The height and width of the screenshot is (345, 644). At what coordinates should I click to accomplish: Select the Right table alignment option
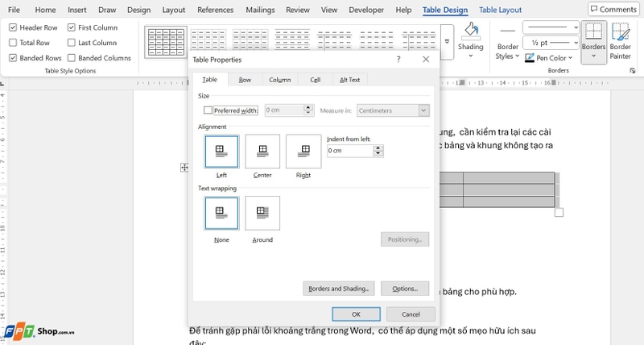coord(303,152)
